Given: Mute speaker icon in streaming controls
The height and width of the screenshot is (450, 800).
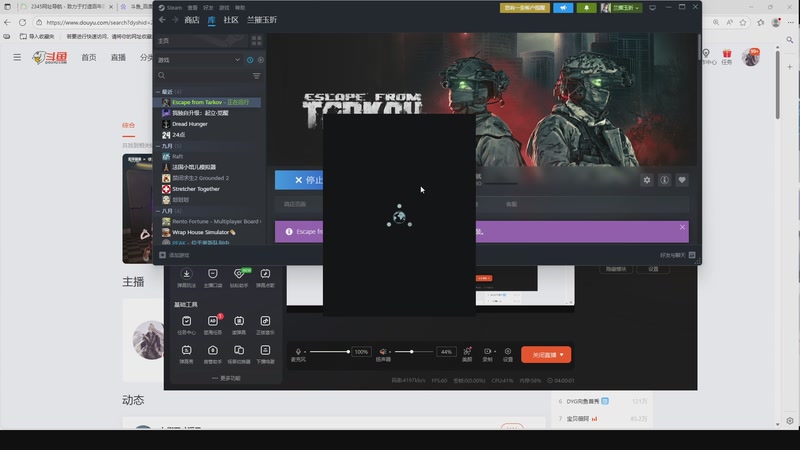Looking at the screenshot, I should click(383, 352).
